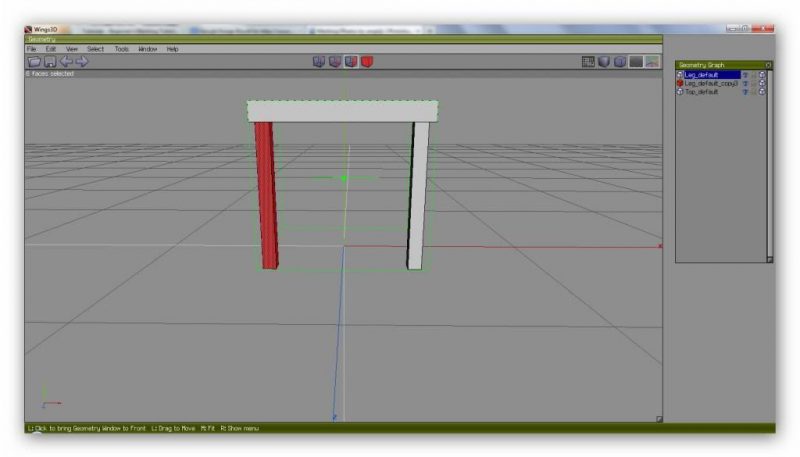800x457 pixels.
Task: Open the Window menu
Action: [147, 49]
